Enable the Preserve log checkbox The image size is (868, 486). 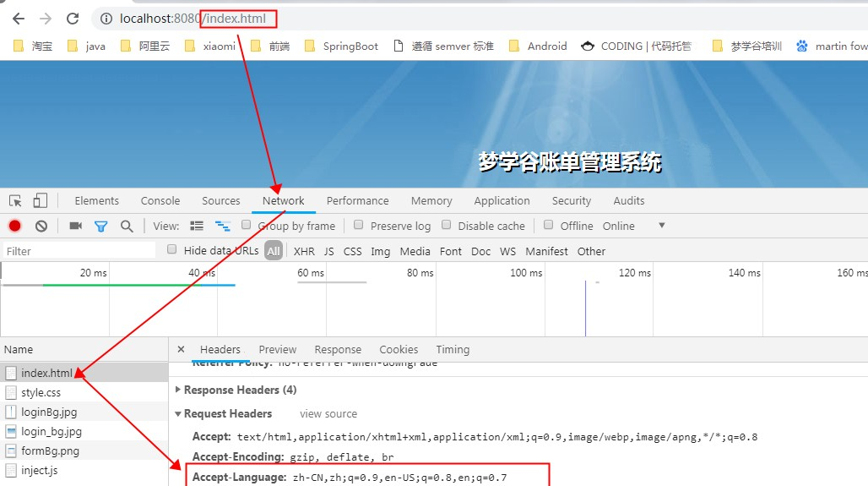point(359,225)
